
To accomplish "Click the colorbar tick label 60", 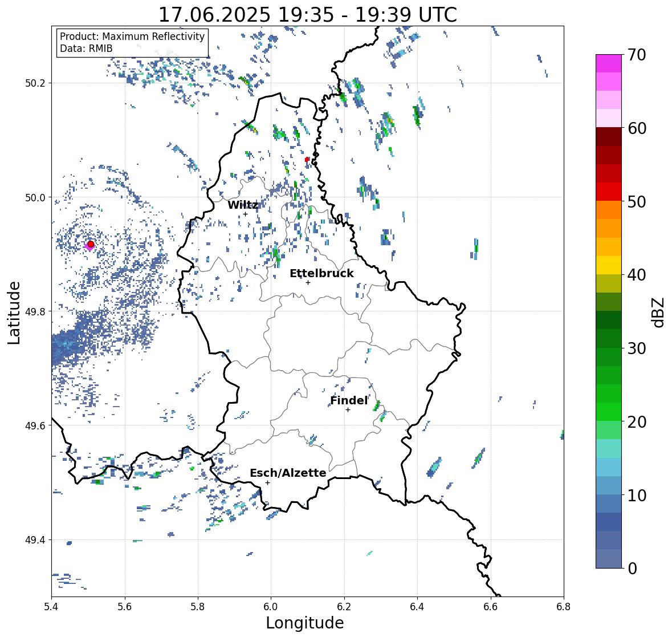I will pyautogui.click(x=637, y=128).
